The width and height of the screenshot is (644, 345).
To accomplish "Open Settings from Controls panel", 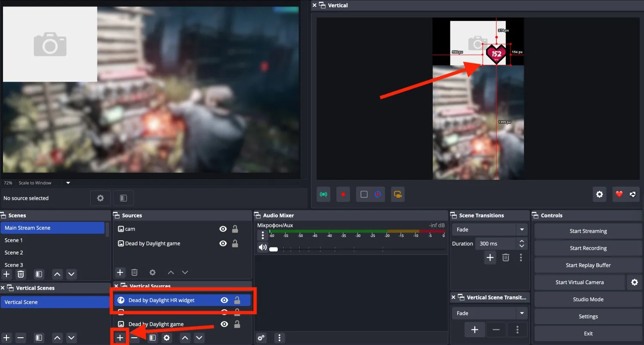I will point(588,317).
